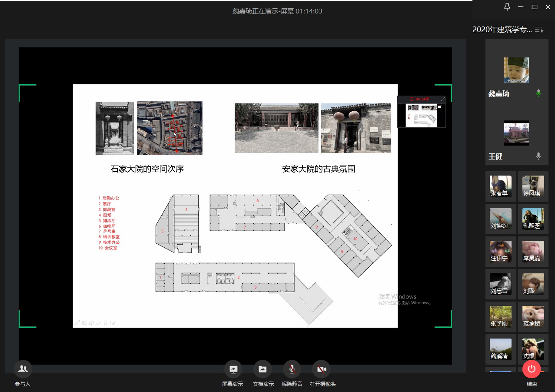Expand the floating preview window

click(x=443, y=99)
